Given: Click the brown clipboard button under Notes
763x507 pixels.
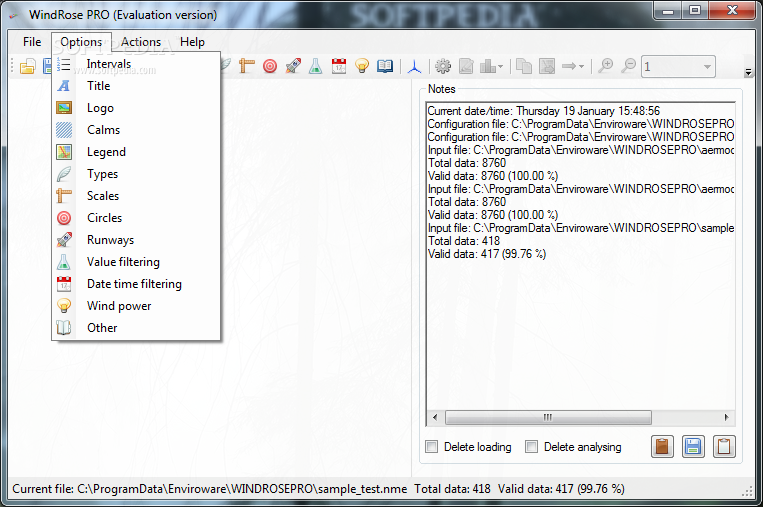Looking at the screenshot, I should click(662, 447).
